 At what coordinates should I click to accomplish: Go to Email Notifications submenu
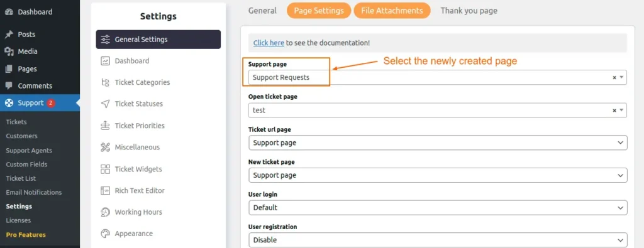(x=34, y=192)
